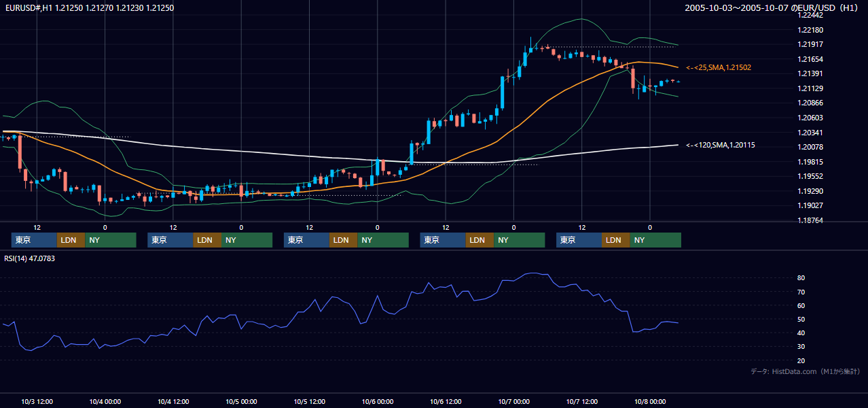Click price axis value 1.21391

coord(811,73)
